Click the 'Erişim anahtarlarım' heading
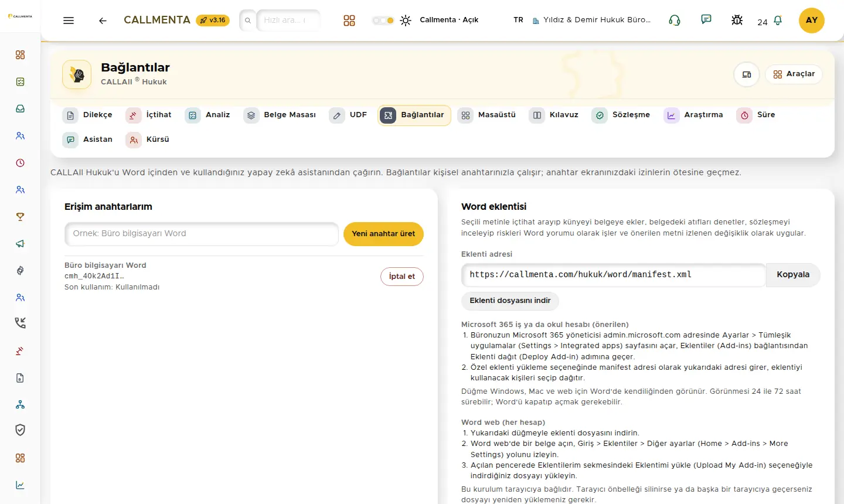Screen dimensions: 844x504 pyautogui.click(x=108, y=207)
